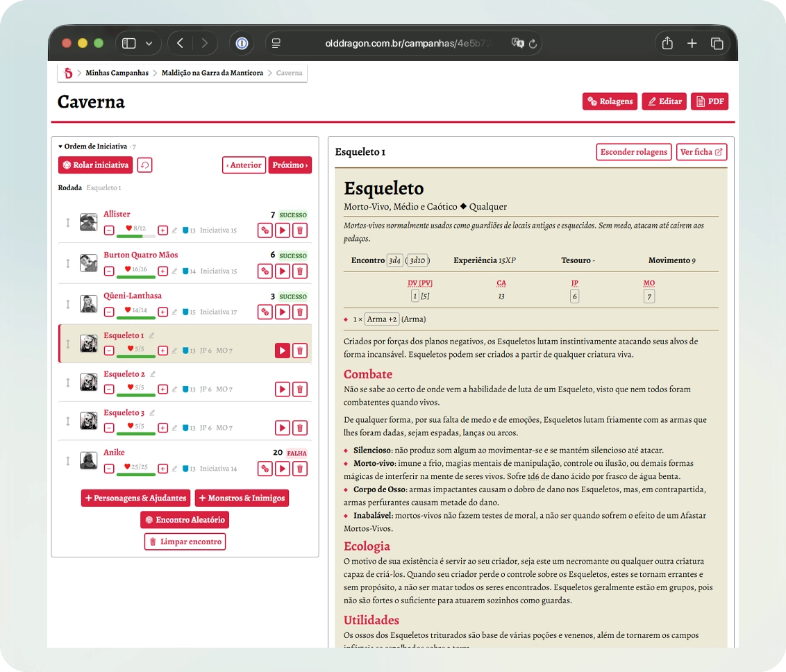
Task: Click the Safari page reload icon
Action: (533, 44)
